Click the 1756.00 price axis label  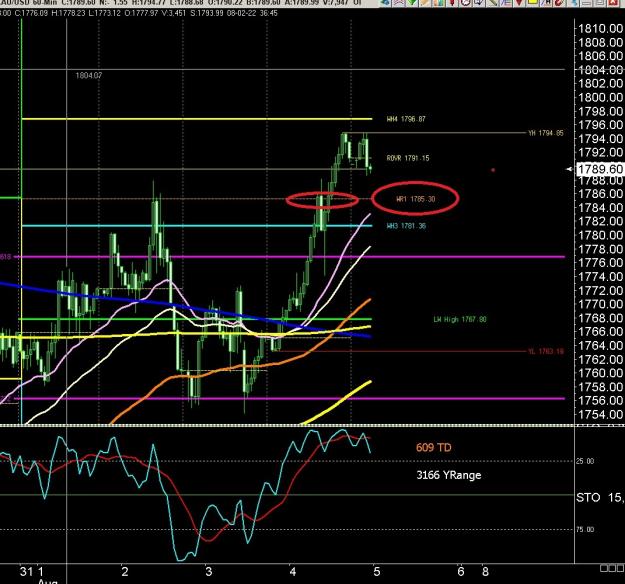point(600,401)
